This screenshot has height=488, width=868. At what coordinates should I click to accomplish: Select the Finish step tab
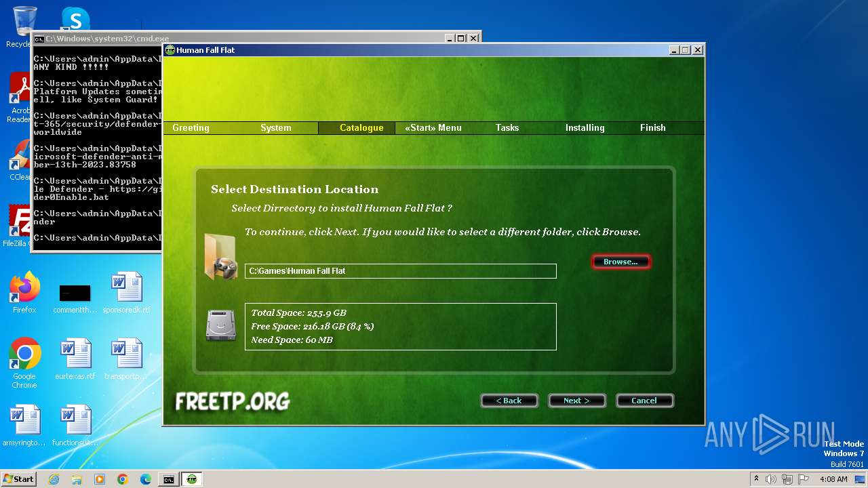pyautogui.click(x=653, y=128)
